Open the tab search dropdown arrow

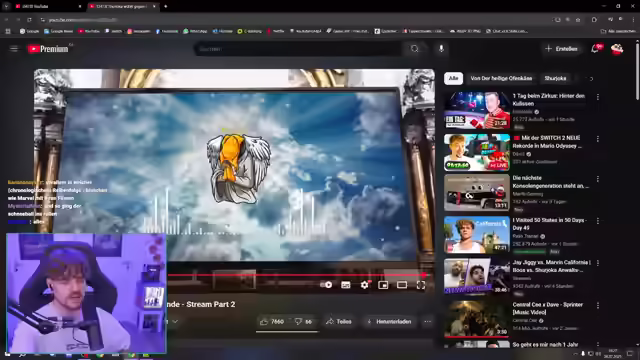pos(7,7)
